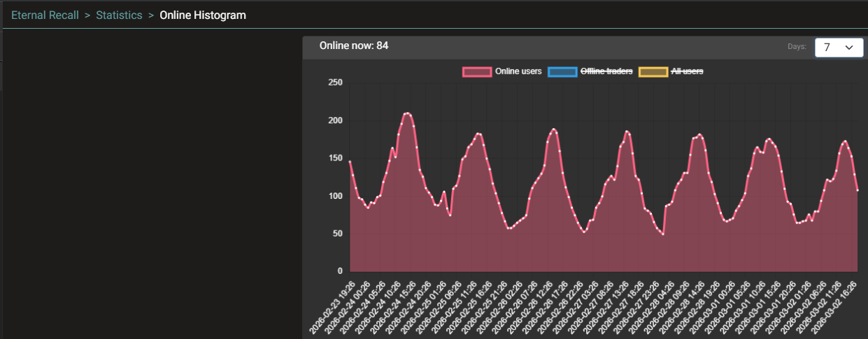This screenshot has height=339, width=868.
Task: Click the 100 y-axis label
Action: coord(336,196)
